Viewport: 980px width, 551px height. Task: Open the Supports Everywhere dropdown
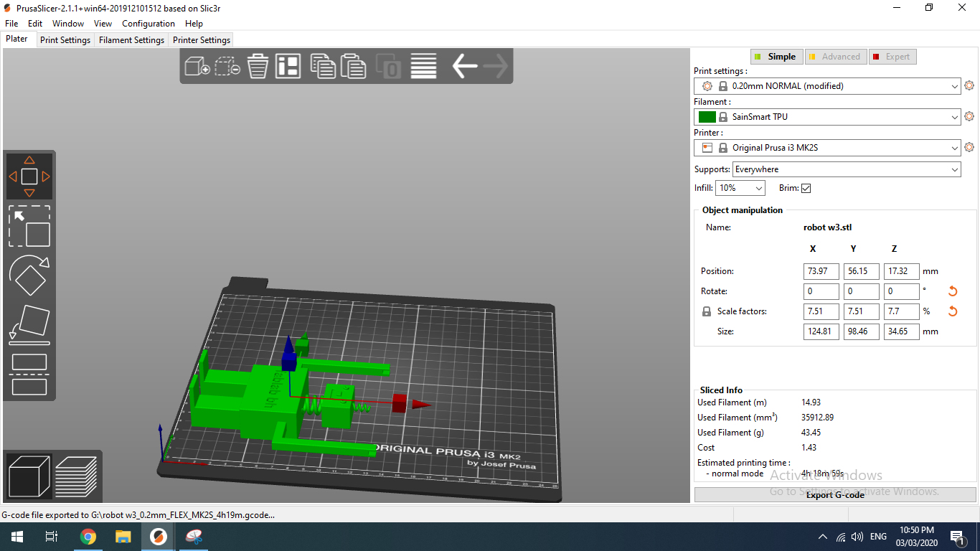[847, 169]
